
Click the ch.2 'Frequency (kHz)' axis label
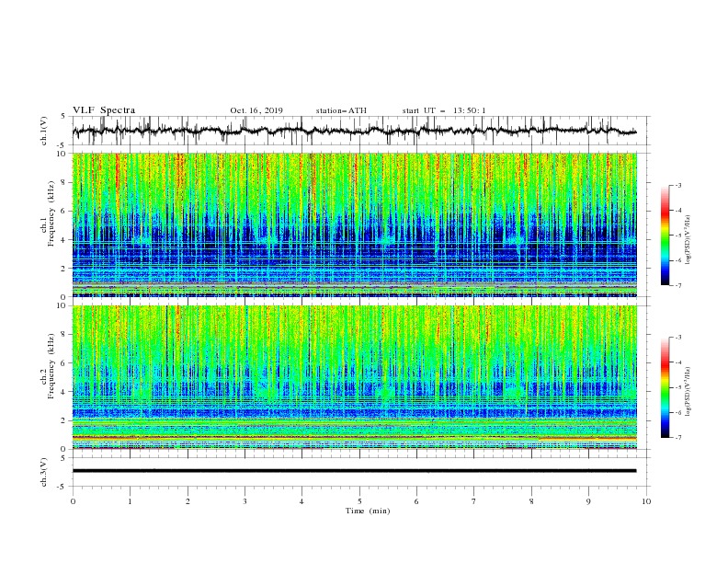pos(51,366)
